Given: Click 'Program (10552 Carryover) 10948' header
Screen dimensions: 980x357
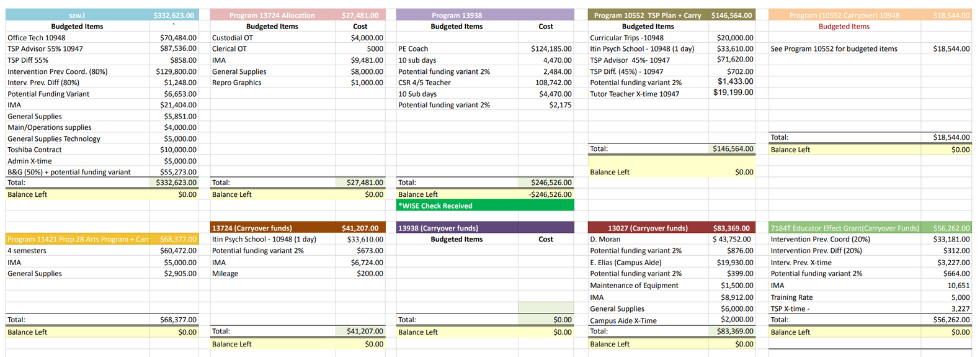Looking at the screenshot, I should tap(844, 15).
